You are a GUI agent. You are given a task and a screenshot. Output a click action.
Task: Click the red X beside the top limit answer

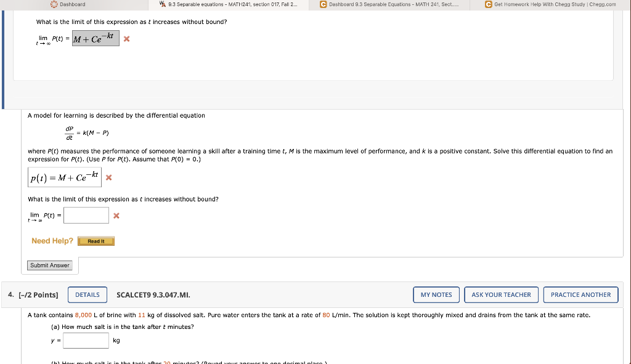[x=126, y=38]
